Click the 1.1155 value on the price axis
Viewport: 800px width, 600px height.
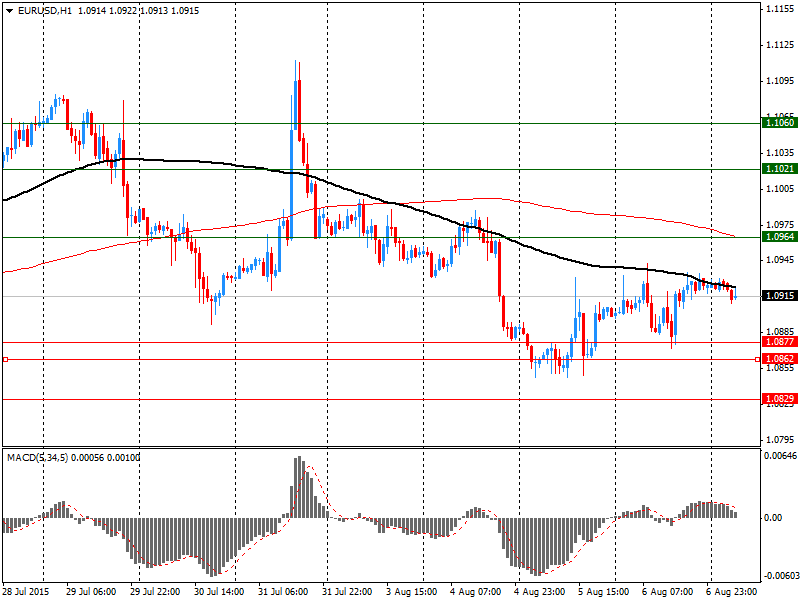[780, 9]
